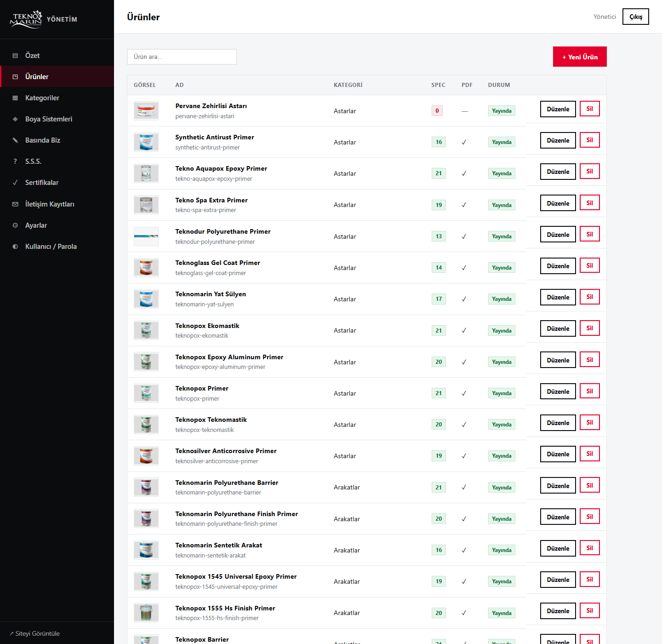The height and width of the screenshot is (644, 662).
Task: Edit Teknomarin Polyurethane Barrier
Action: click(x=558, y=486)
